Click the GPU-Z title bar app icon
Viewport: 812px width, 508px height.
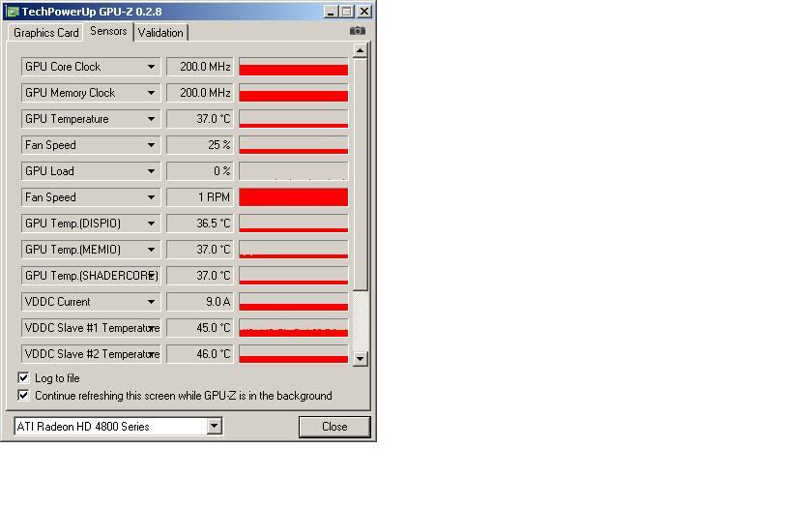[13, 12]
